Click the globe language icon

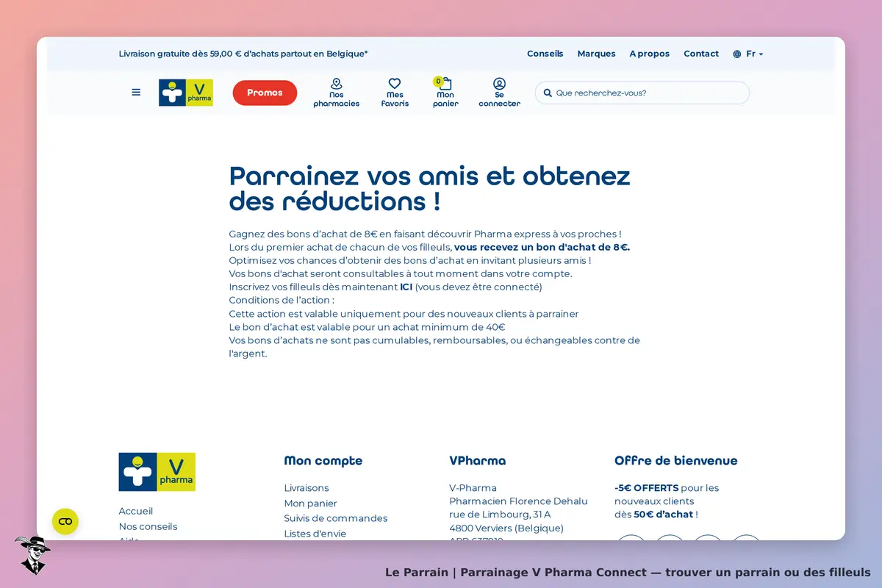pyautogui.click(x=737, y=54)
